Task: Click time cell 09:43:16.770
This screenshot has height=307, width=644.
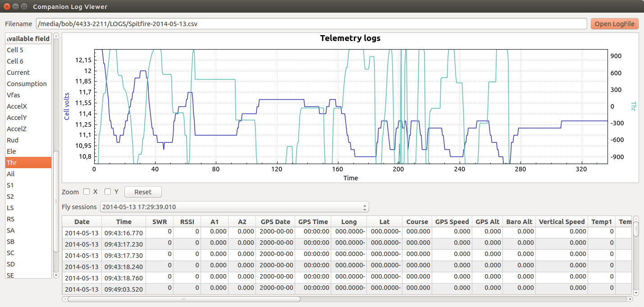Action: pyautogui.click(x=124, y=233)
